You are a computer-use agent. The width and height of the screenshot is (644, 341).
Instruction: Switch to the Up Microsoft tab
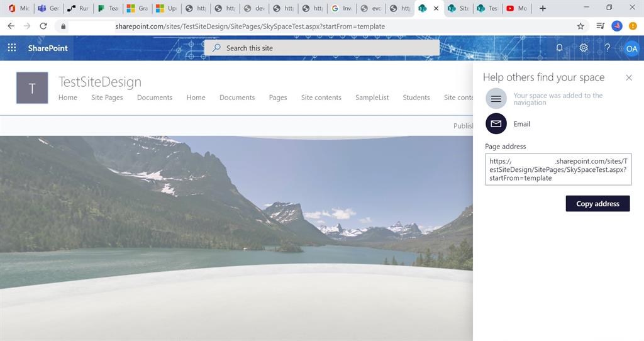point(167,8)
